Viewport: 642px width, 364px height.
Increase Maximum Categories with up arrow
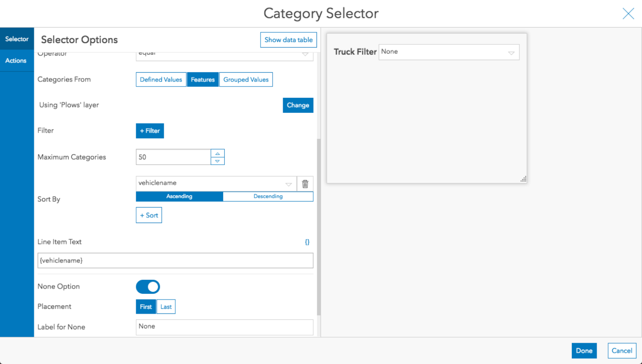pos(217,153)
